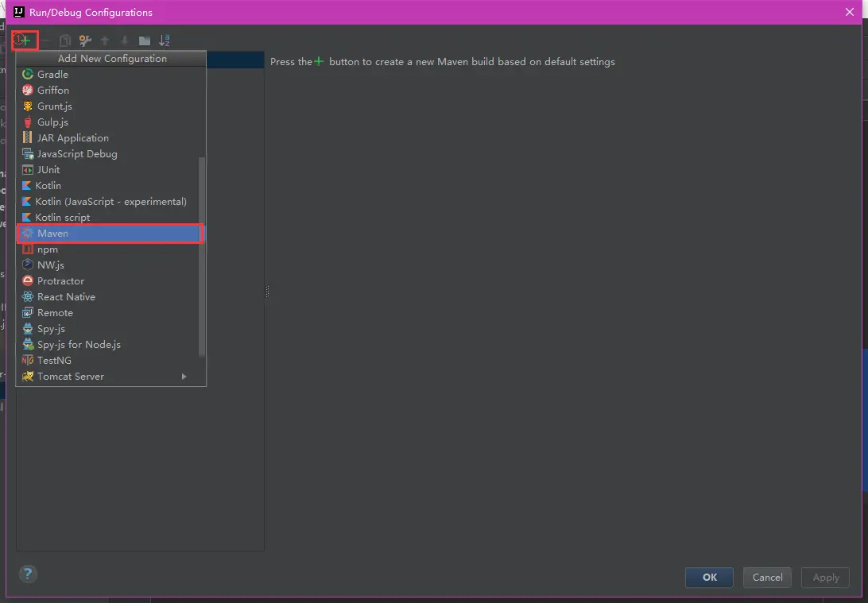Select TestNG configuration type
Screen dimensions: 868x603
point(52,360)
